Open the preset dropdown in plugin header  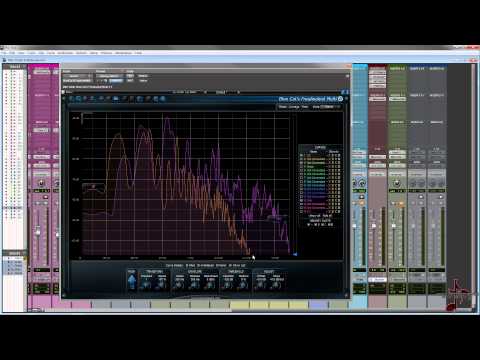pos(110,76)
